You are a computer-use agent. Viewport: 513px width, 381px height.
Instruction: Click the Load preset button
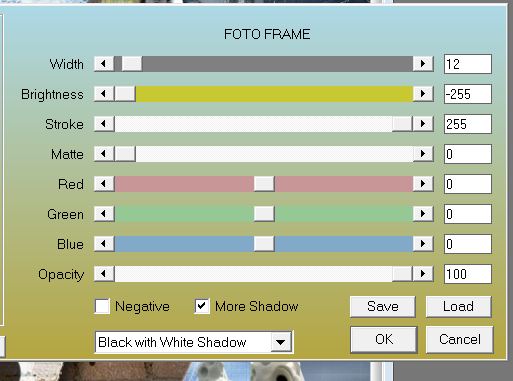click(x=458, y=306)
